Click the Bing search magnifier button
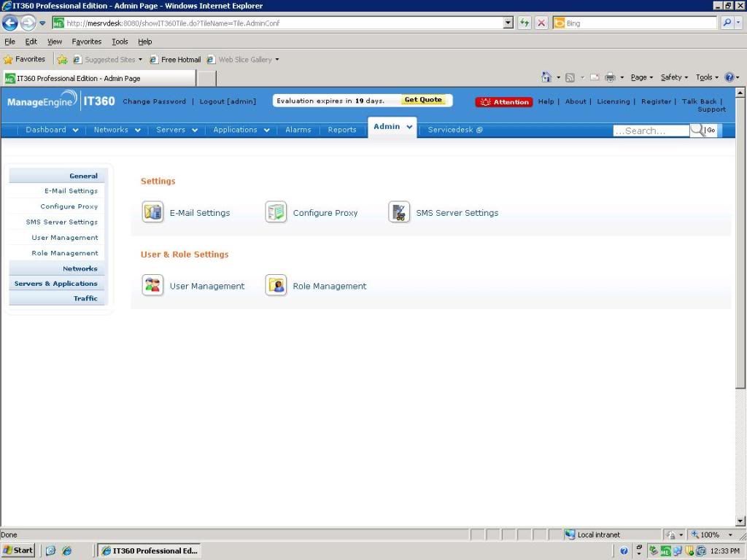The height and width of the screenshot is (560, 747). (727, 23)
